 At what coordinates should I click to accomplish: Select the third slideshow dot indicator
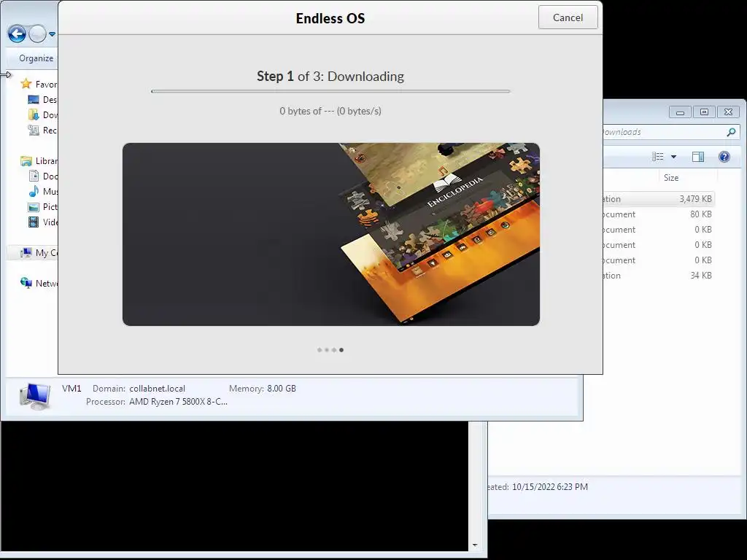coord(334,350)
